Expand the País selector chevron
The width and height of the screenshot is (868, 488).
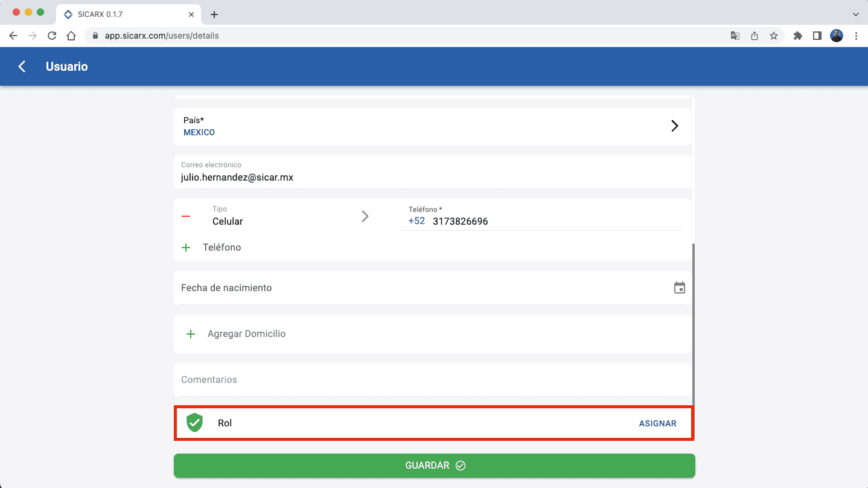tap(675, 126)
